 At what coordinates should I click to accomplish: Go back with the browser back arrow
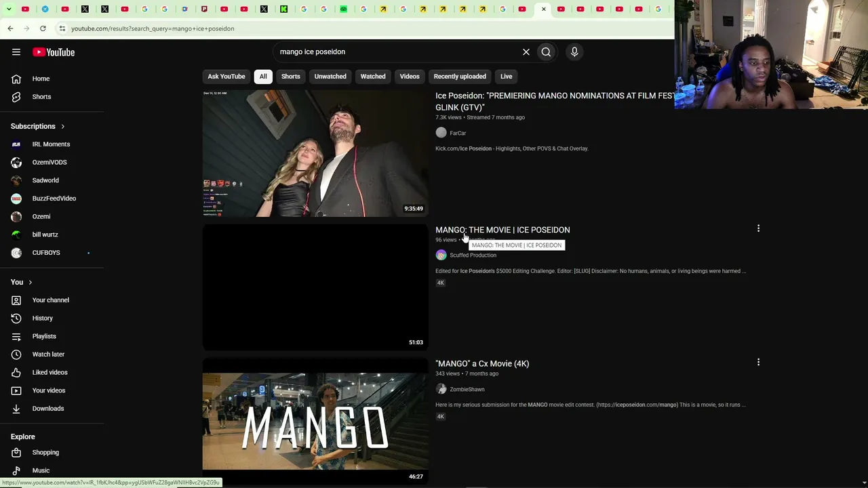tap(10, 28)
